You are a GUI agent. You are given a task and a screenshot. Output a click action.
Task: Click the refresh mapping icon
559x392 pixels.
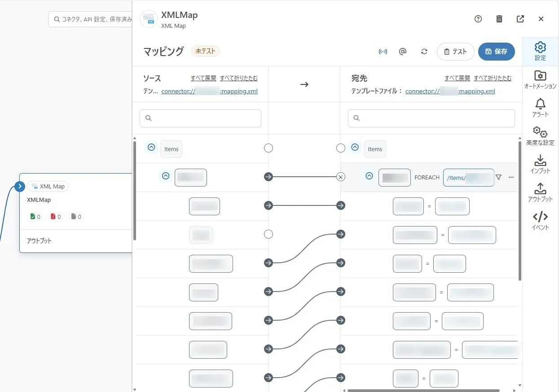[x=424, y=52]
